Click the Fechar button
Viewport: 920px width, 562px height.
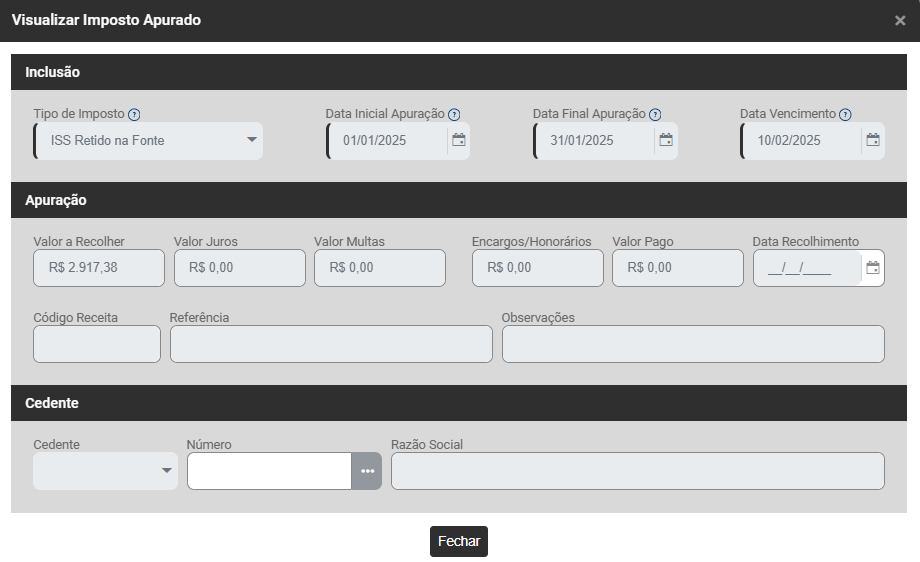point(459,541)
